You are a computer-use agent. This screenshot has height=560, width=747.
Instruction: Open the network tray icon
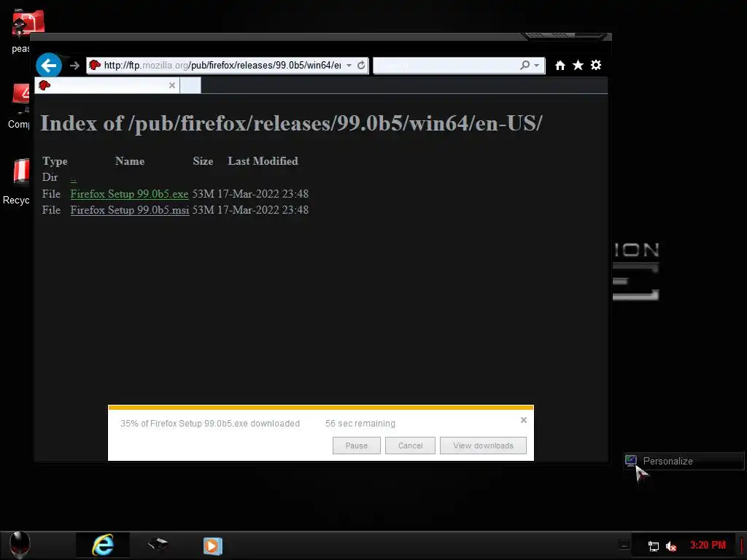click(654, 546)
